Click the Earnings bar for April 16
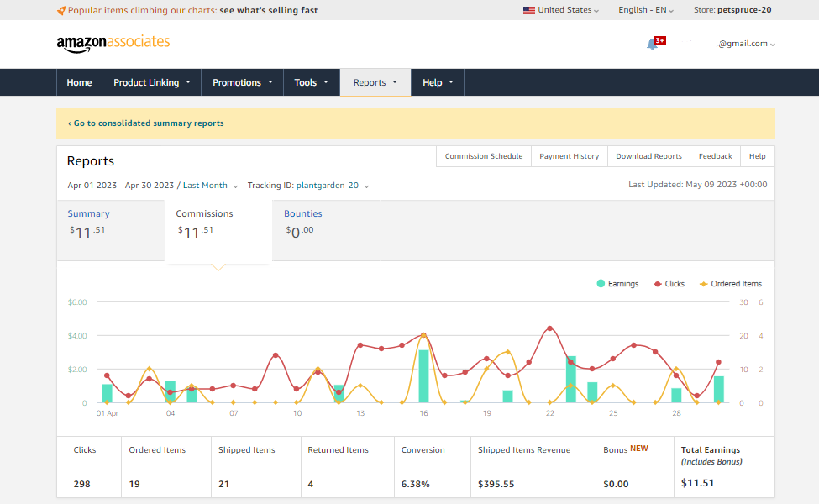The height and width of the screenshot is (504, 819). 423,376
